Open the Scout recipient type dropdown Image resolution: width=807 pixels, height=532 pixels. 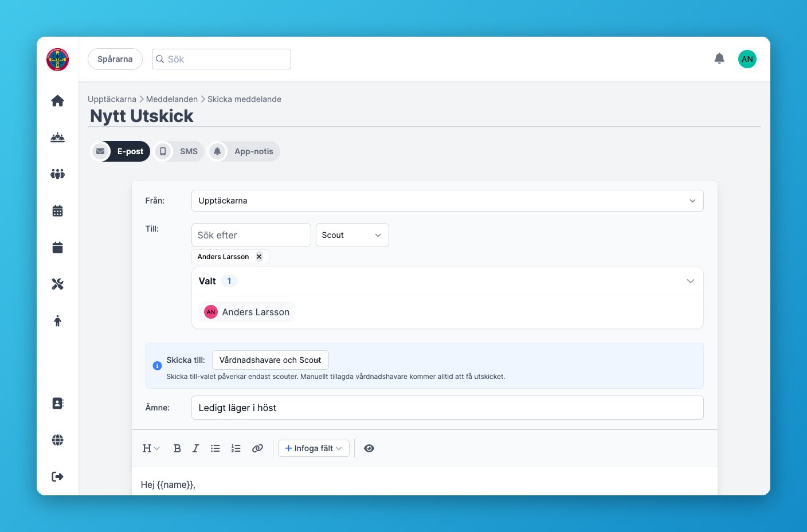(352, 235)
